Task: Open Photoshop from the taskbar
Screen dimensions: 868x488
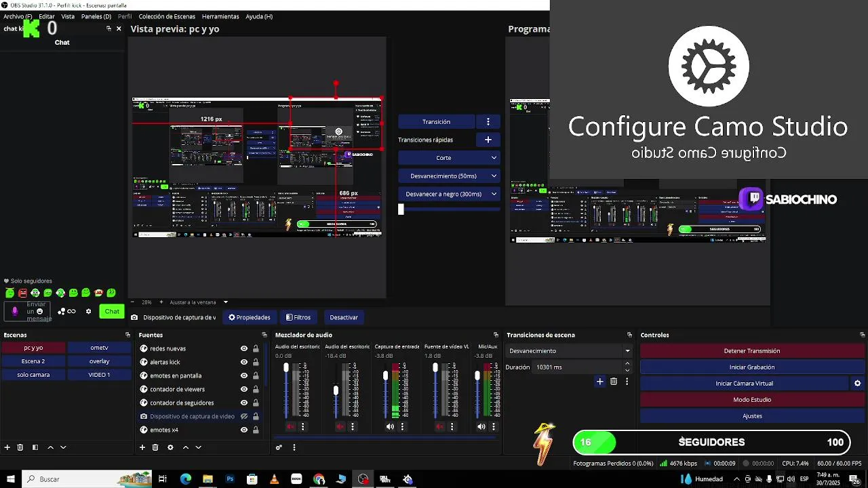Action: click(230, 479)
